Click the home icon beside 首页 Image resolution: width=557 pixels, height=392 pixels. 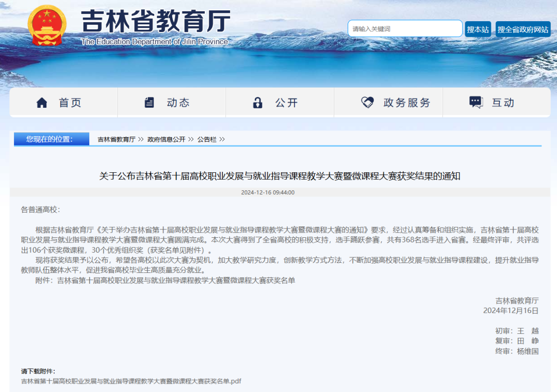[43, 102]
